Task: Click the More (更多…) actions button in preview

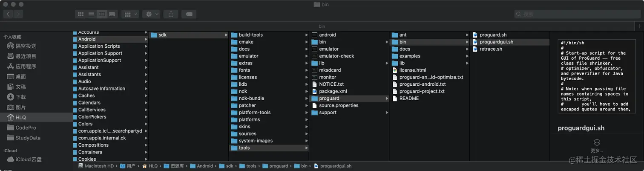Action: (x=597, y=145)
